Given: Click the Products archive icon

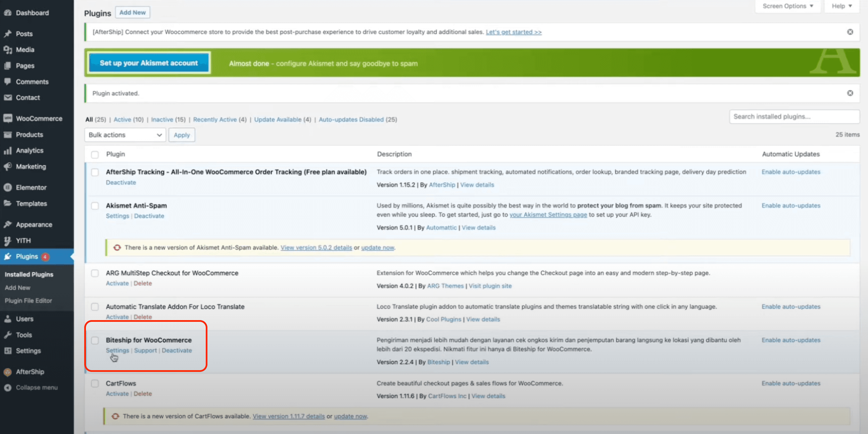Looking at the screenshot, I should pos(8,135).
